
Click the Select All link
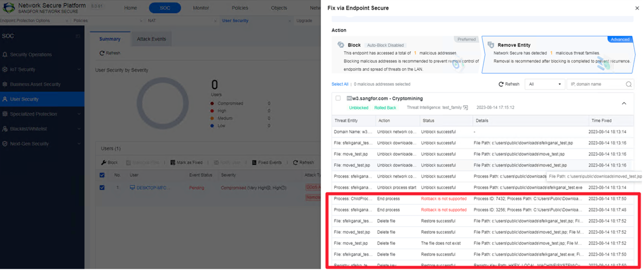coord(340,84)
